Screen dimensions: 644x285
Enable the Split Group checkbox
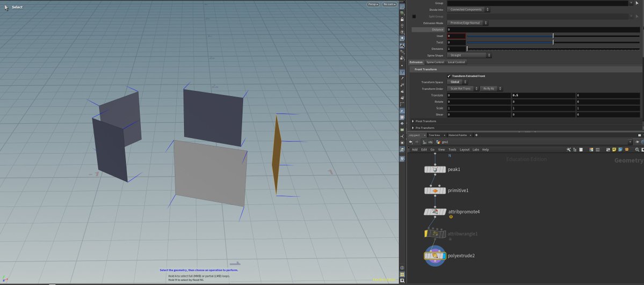[414, 17]
